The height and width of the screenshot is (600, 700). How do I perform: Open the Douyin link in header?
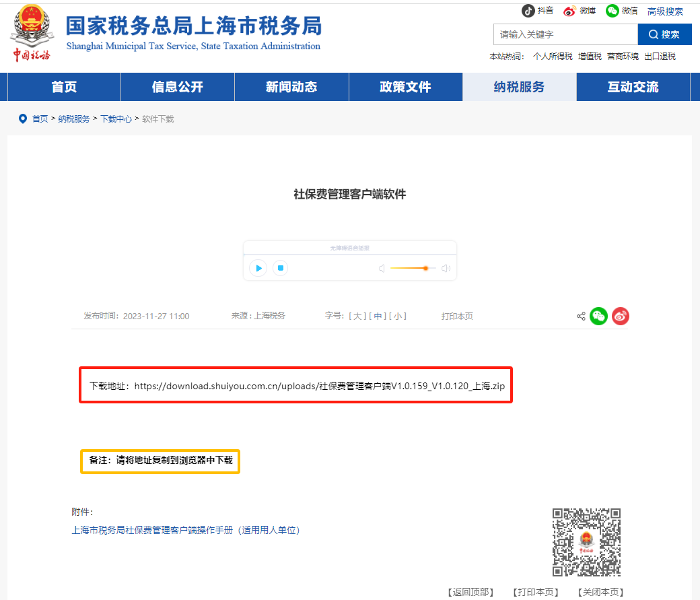click(x=538, y=11)
